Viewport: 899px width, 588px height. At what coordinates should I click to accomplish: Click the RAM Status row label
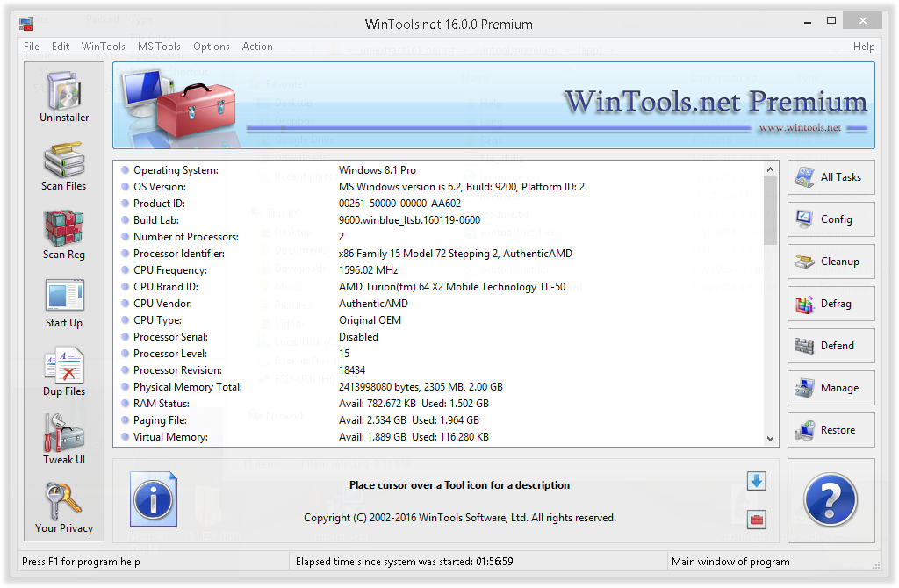tap(162, 404)
